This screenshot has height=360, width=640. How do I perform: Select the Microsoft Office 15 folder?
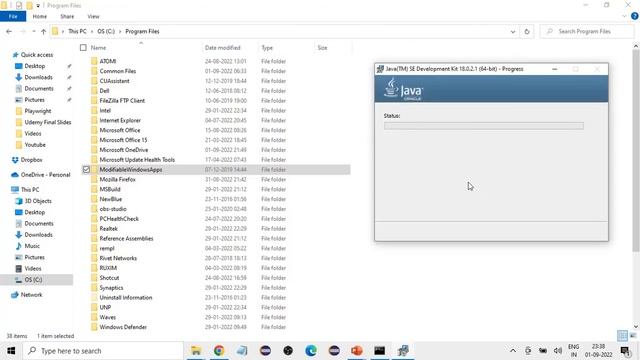pos(123,140)
